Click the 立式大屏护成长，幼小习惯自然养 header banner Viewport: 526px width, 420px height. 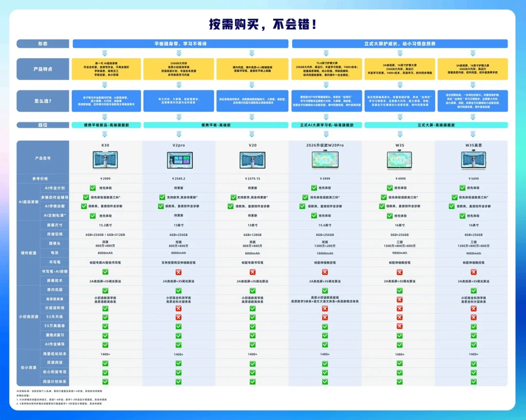coord(400,44)
